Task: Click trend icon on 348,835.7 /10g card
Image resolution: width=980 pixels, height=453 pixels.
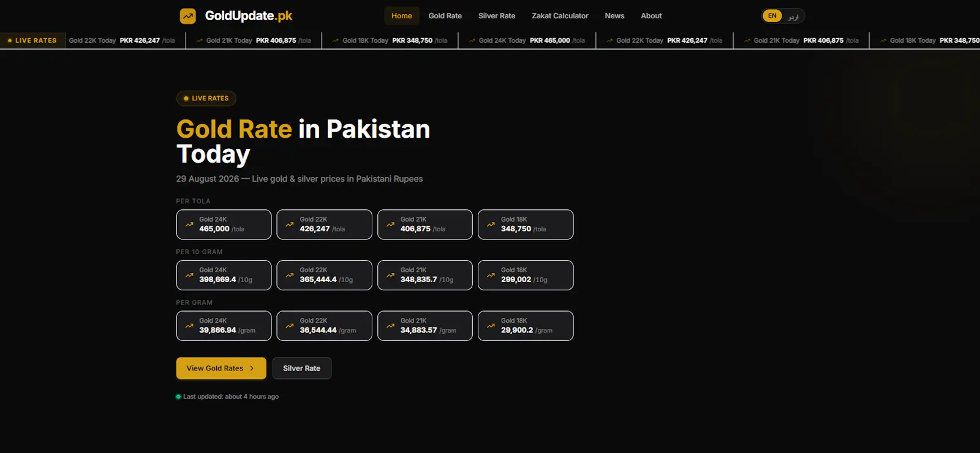Action: tap(391, 275)
